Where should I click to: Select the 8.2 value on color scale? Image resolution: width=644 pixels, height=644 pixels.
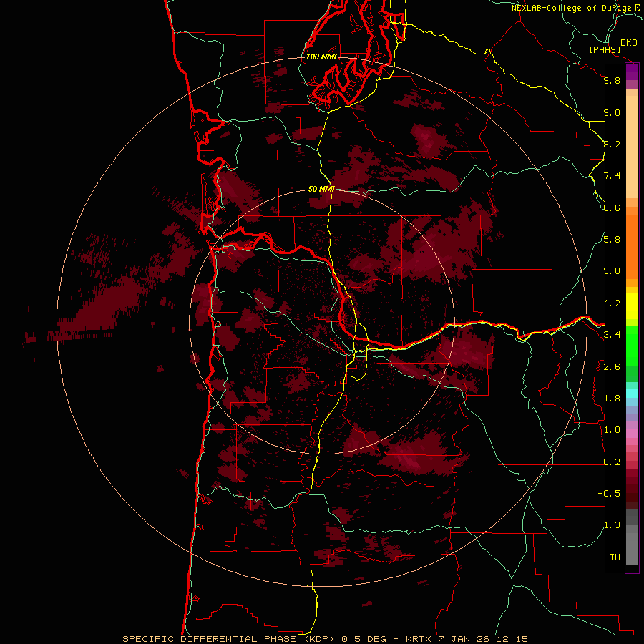point(612,144)
